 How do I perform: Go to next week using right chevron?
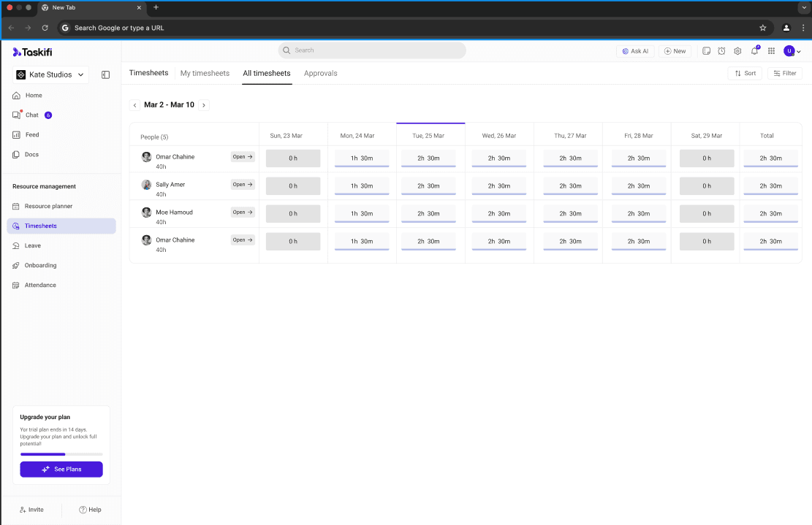coord(204,105)
